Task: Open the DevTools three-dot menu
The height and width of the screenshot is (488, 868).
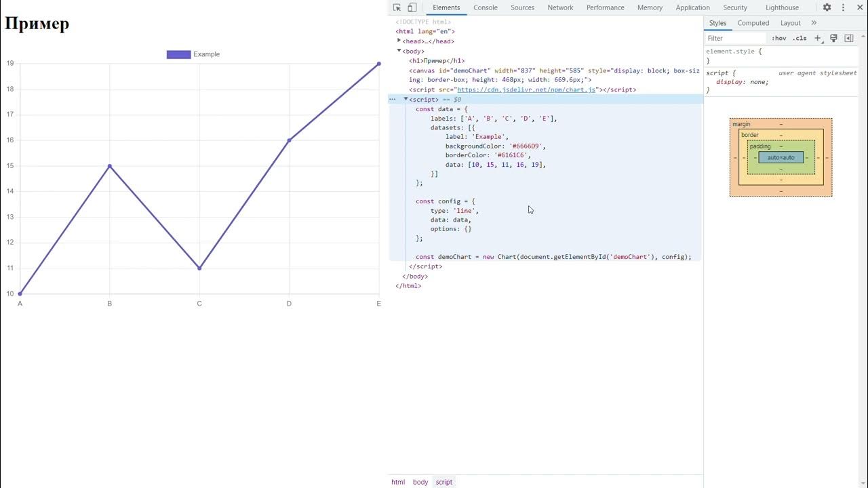Action: coord(844,7)
